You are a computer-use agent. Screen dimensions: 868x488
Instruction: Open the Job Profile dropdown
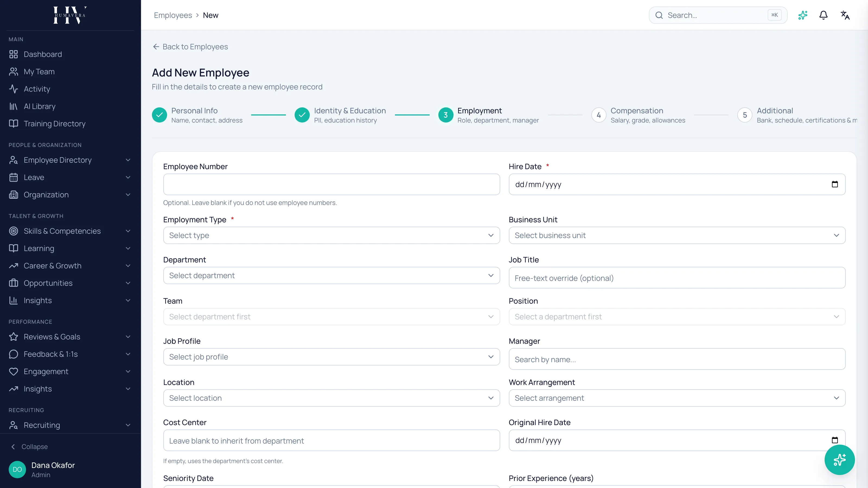click(x=331, y=357)
